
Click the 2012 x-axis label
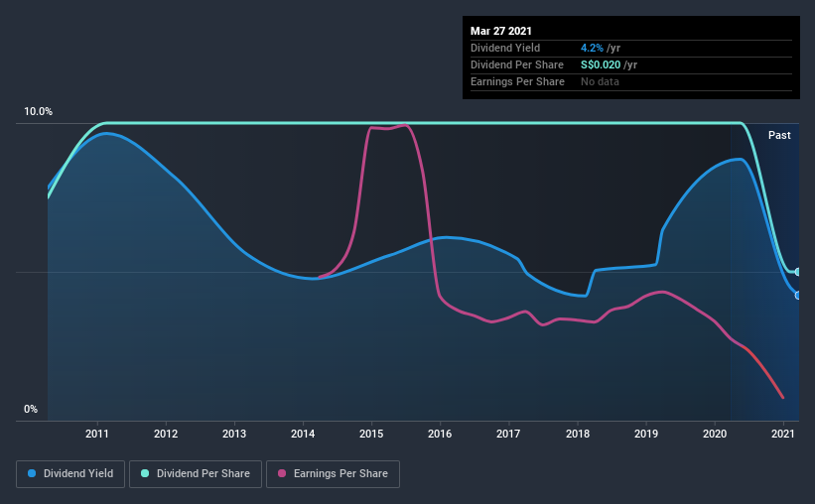[x=166, y=434]
